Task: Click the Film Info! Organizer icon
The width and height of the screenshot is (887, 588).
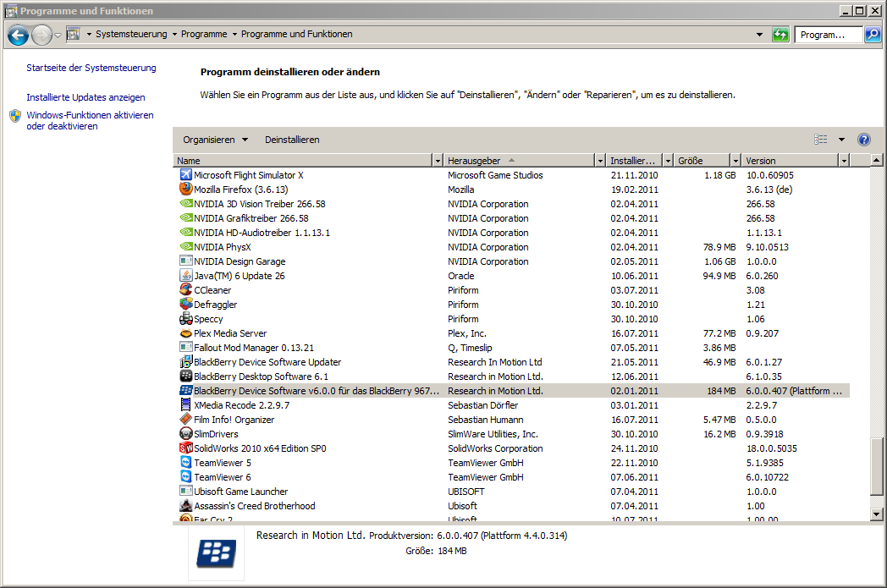Action: click(185, 419)
